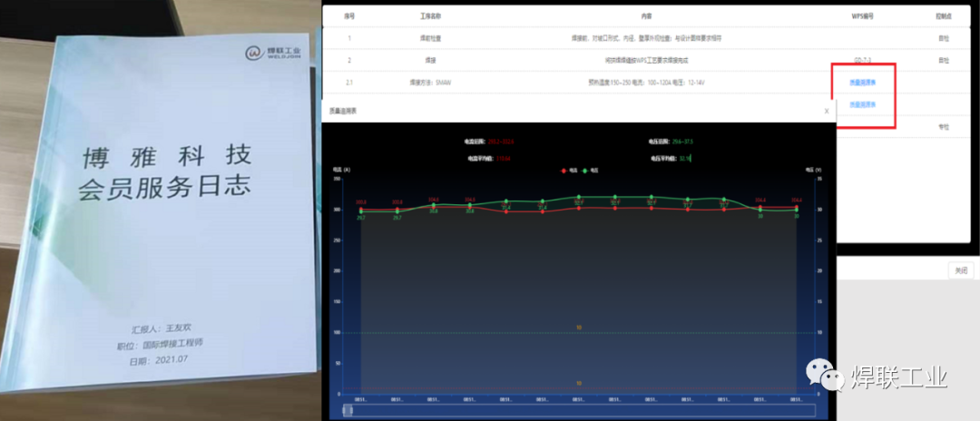Screen dimensions: 980x421
Task: Click the 自检 cell in the 焊前检查 row
Action: [943, 38]
